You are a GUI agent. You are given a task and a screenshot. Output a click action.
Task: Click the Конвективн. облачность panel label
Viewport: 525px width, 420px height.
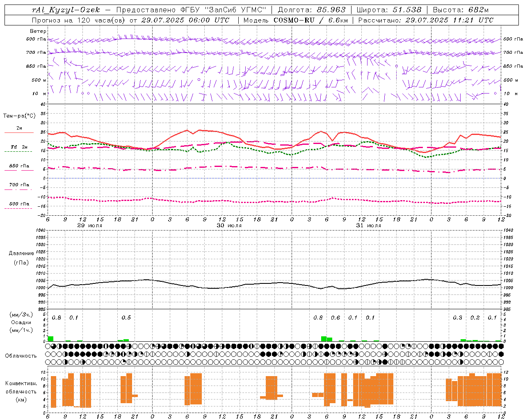[x=21, y=387]
